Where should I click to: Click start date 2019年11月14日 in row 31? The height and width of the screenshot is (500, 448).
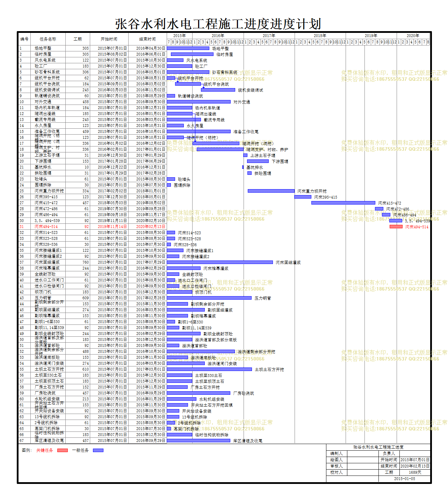pos(112,227)
